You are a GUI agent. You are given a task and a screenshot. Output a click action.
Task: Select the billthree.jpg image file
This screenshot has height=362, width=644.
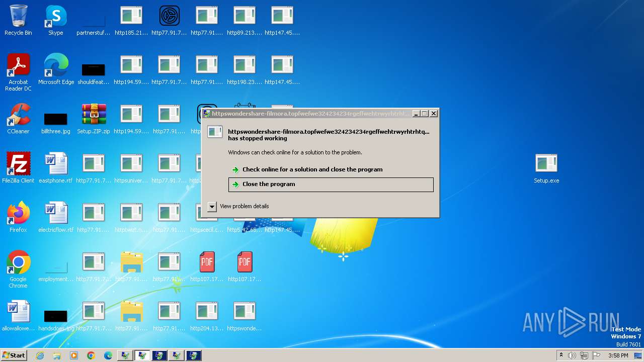[x=56, y=122]
